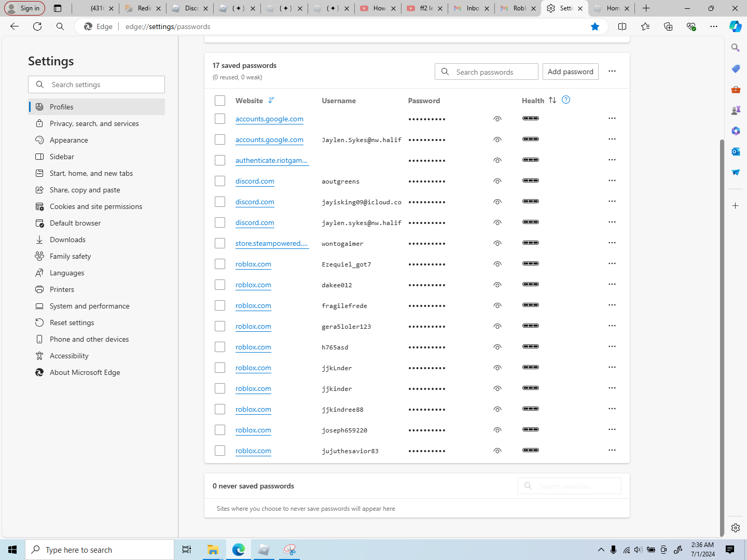Open Privacy, search, and services settings
Image resolution: width=747 pixels, height=560 pixels.
96,123
